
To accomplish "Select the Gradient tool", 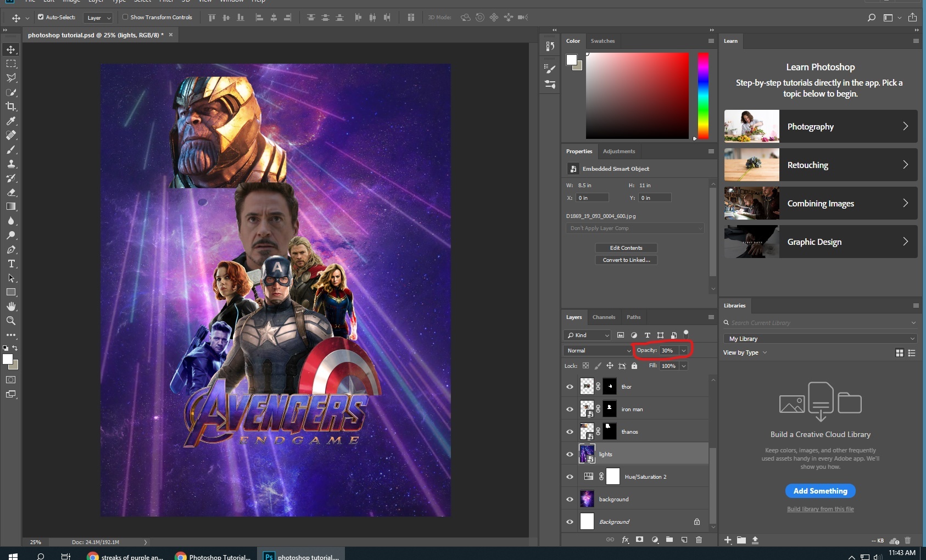I will (11, 206).
